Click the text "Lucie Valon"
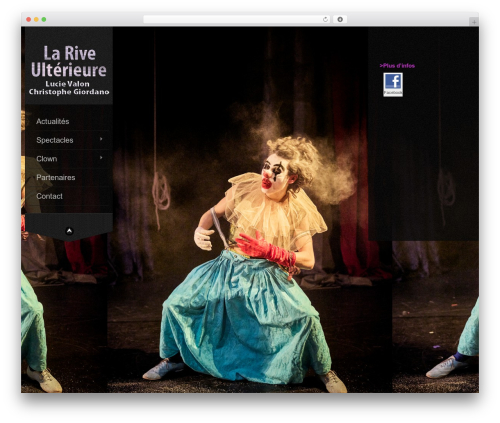Screen dimensions: 500x423 click(68, 84)
